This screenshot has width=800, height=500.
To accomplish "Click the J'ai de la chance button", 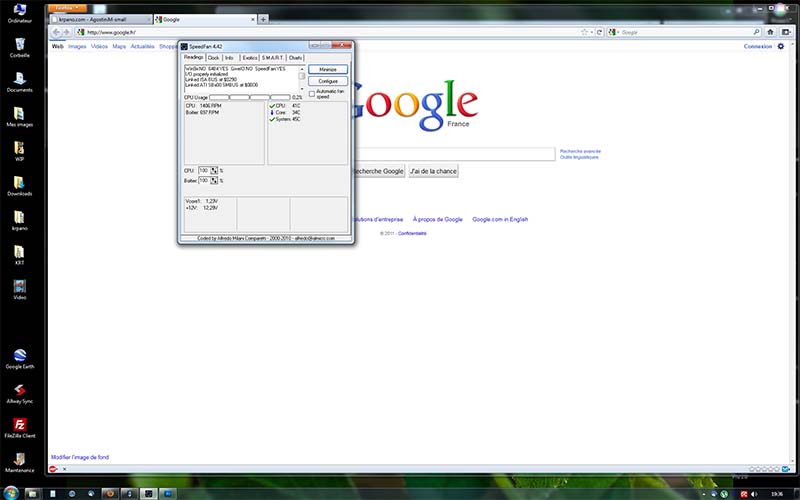I will [x=433, y=171].
